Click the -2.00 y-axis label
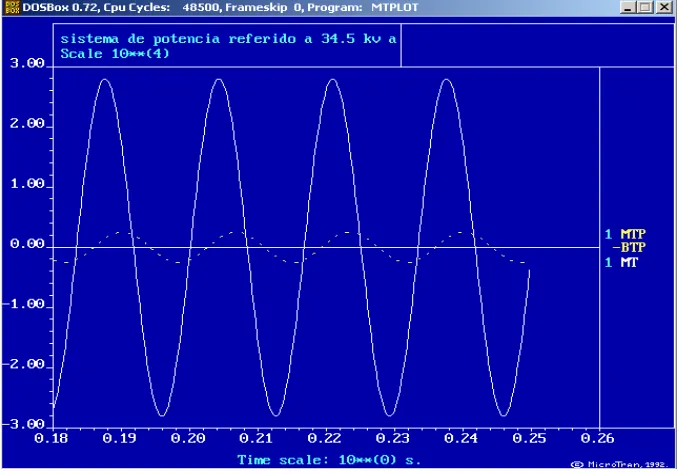Image resolution: width=682 pixels, height=474 pixels. tap(24, 364)
